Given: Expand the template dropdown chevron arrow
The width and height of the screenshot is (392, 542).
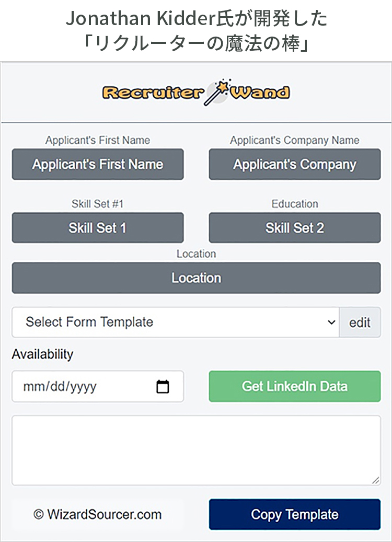Looking at the screenshot, I should point(331,322).
